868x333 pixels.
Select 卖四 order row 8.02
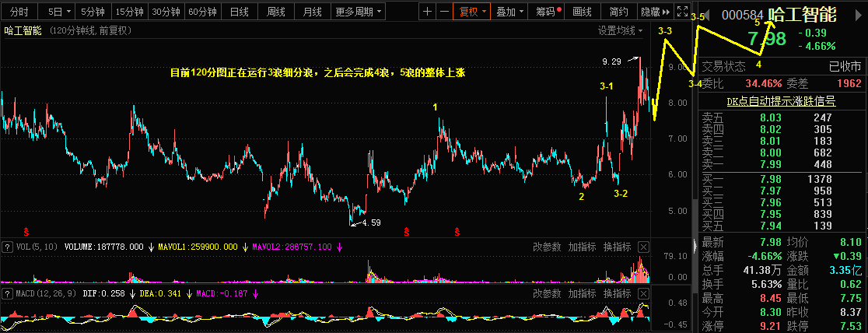point(781,129)
